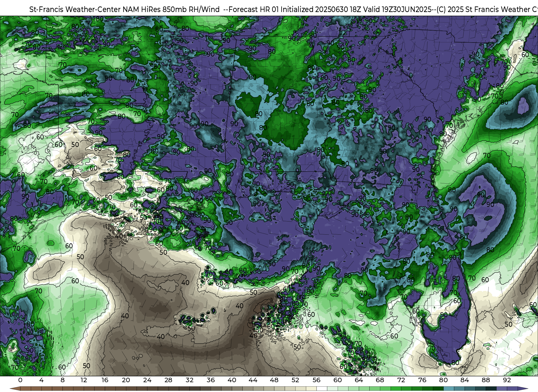Click the '48' label on the color scale
The height and width of the screenshot is (392, 538).
(x=274, y=380)
